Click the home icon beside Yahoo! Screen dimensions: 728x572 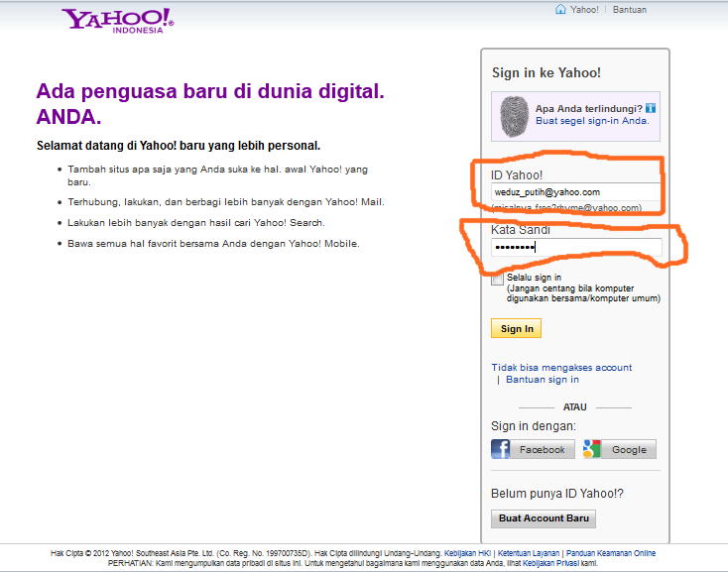(560, 9)
